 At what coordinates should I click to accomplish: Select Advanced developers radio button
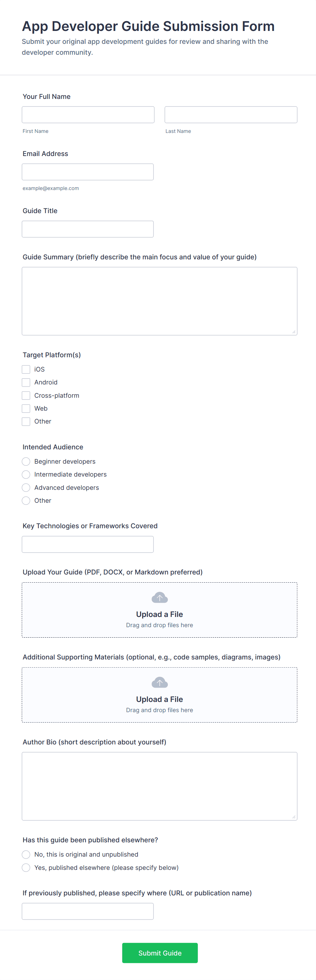26,487
